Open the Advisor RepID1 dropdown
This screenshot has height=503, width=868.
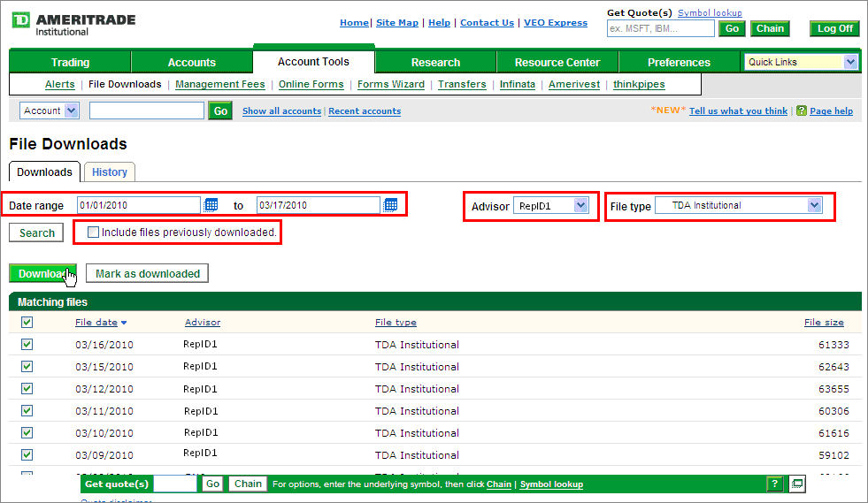580,205
